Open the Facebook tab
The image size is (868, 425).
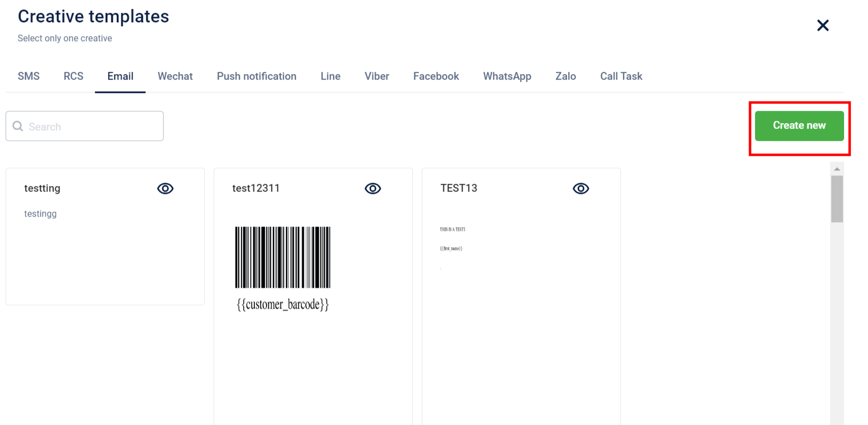(x=436, y=76)
